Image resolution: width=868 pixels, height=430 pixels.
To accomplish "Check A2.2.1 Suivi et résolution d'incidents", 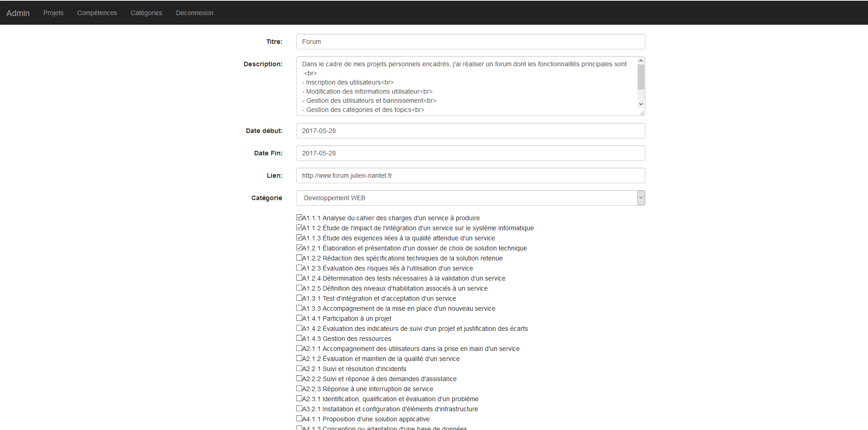I will coord(299,368).
